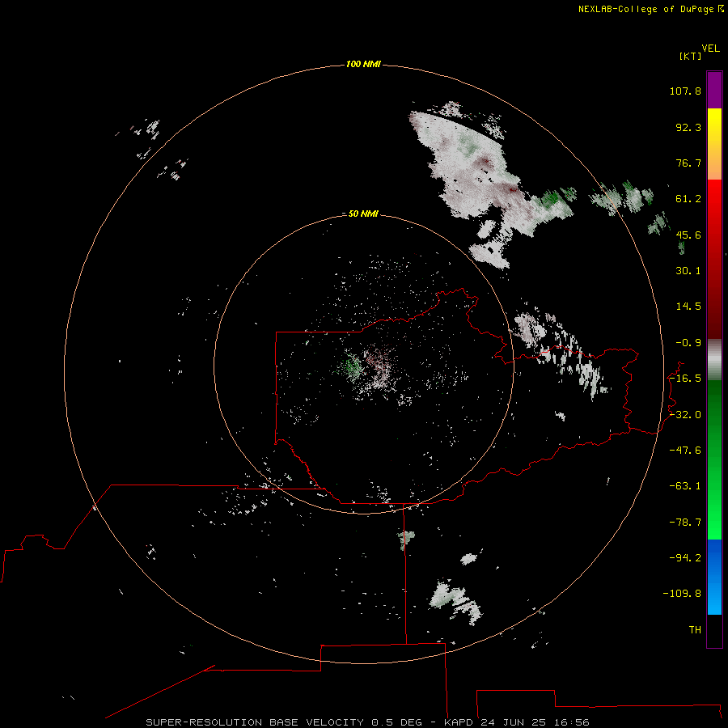Click the 50 NMI range ring label
Screen dimensions: 728x728
pos(363,214)
